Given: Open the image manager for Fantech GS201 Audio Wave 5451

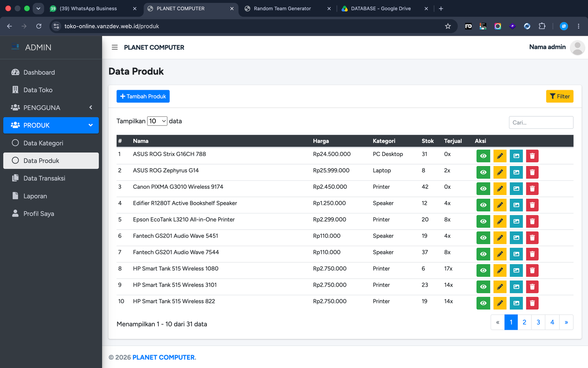Looking at the screenshot, I should [x=516, y=238].
